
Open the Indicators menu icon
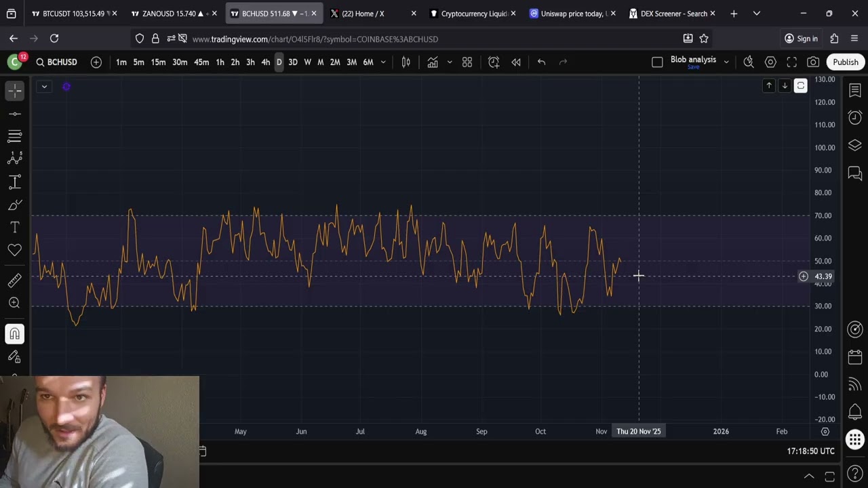[x=433, y=62]
